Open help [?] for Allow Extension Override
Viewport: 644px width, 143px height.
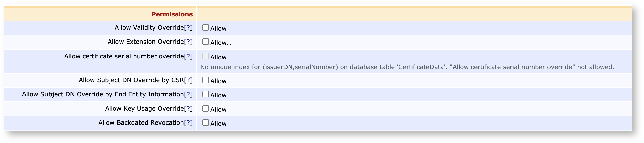click(188, 42)
